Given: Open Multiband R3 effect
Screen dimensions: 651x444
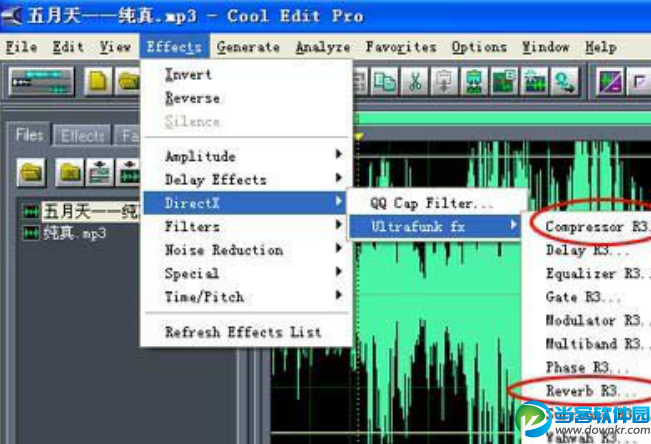Looking at the screenshot, I should pos(586,344).
